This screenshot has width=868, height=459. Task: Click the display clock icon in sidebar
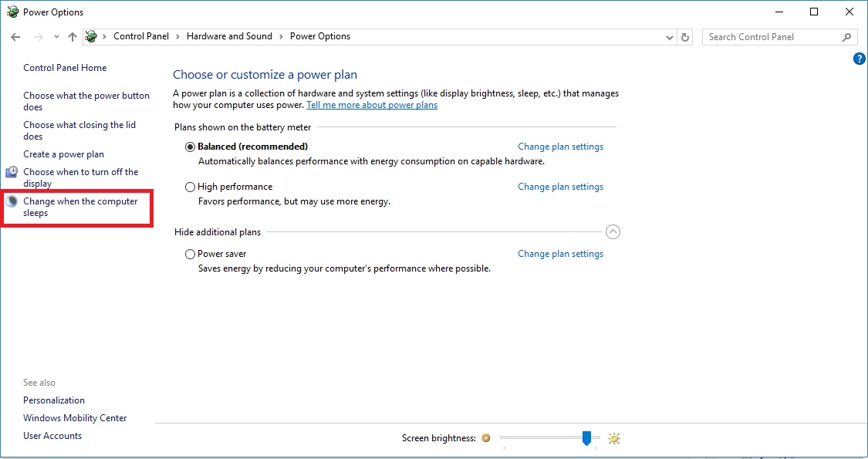[x=12, y=172]
